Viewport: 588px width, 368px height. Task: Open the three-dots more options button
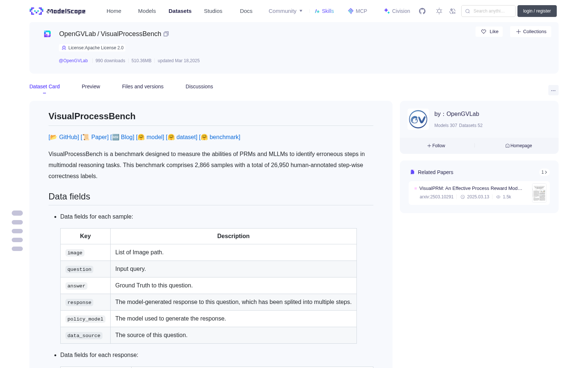pyautogui.click(x=553, y=90)
